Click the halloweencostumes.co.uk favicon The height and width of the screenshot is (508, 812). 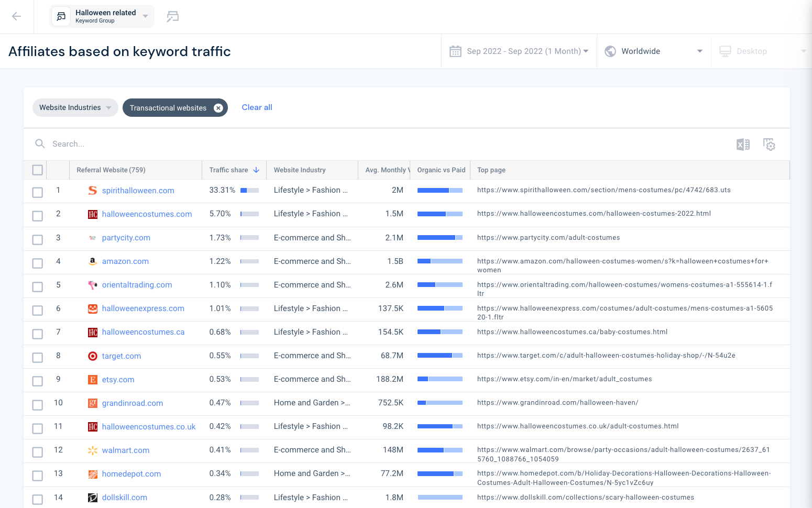pyautogui.click(x=93, y=427)
